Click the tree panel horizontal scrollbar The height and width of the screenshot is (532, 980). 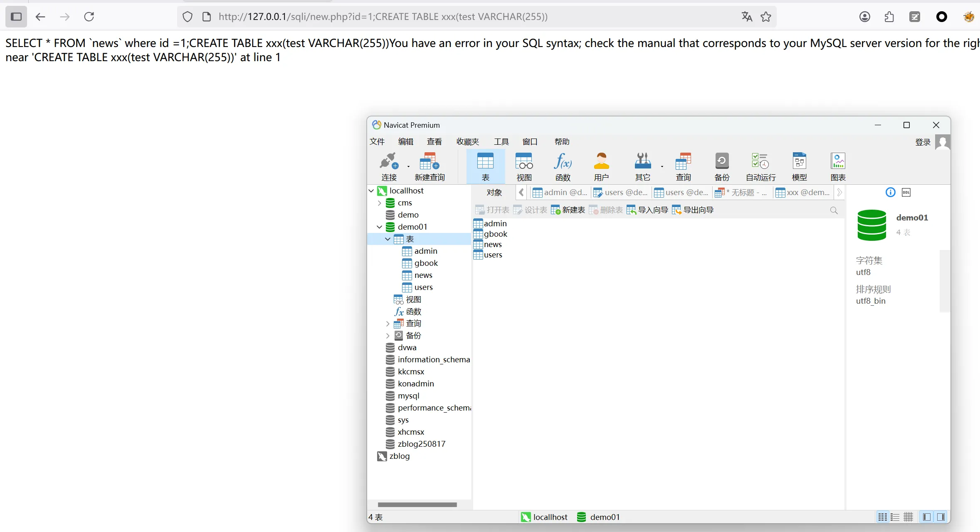[x=417, y=505]
